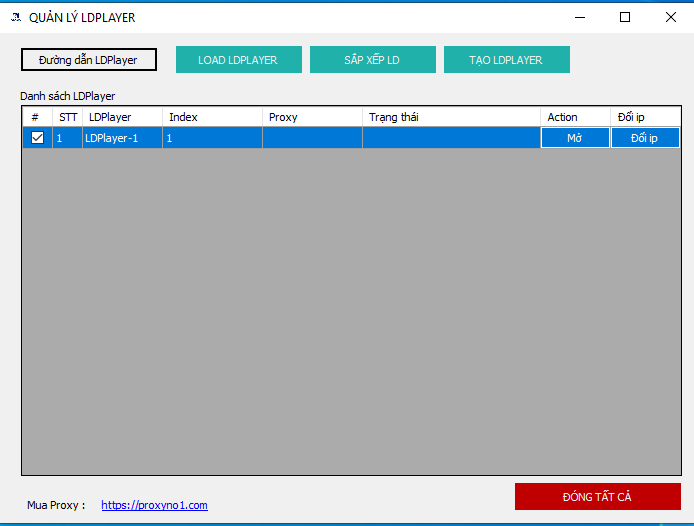Click the LOAD LDPLAYER button
The height and width of the screenshot is (526, 694).
click(239, 60)
